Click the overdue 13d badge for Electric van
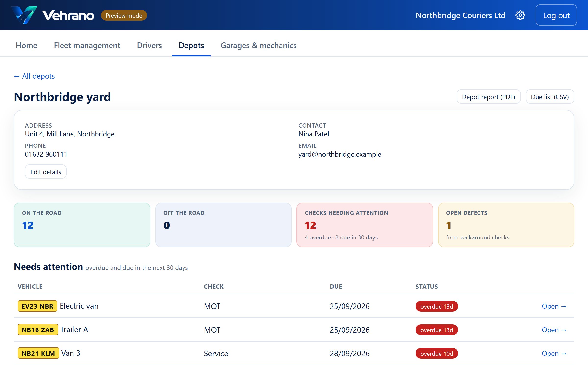The image size is (588, 368). click(437, 306)
